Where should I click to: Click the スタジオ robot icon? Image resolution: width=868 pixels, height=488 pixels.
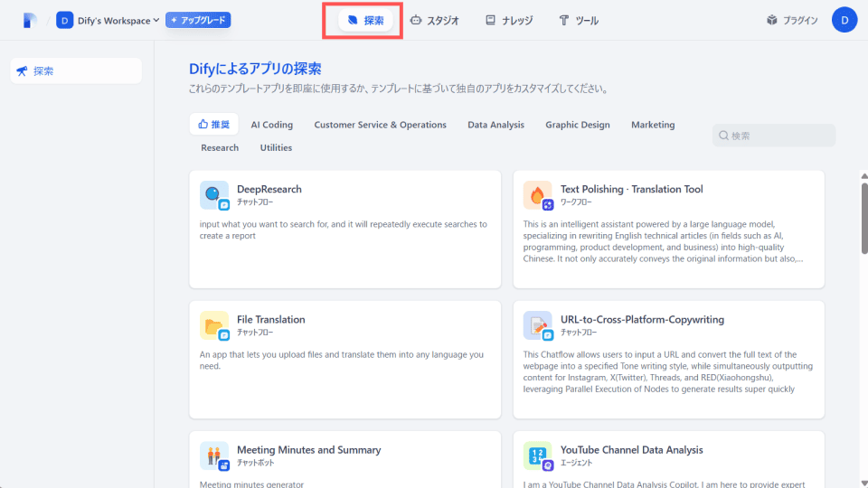click(x=416, y=21)
